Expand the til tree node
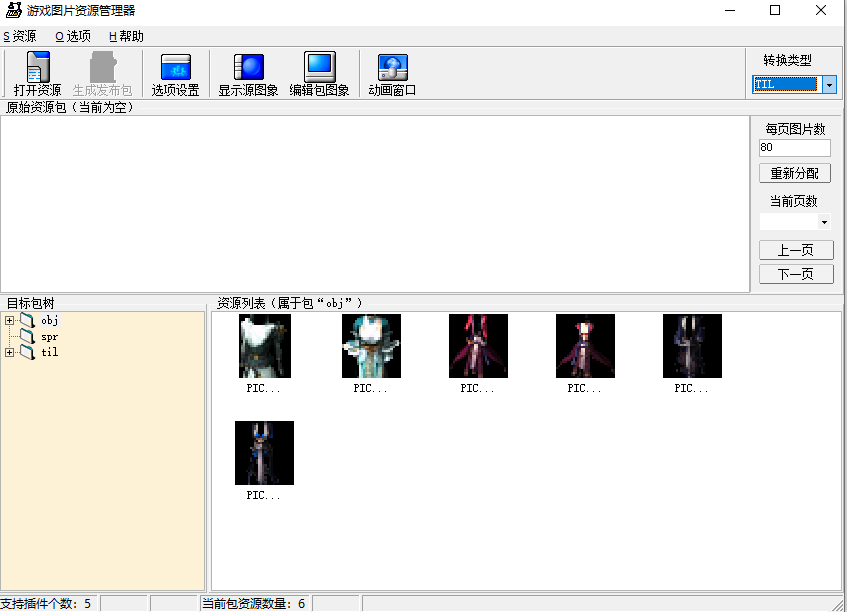 click(x=9, y=353)
